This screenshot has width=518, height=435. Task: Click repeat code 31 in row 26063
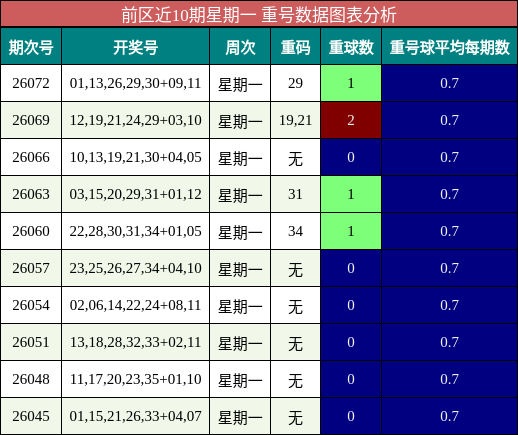[295, 194]
